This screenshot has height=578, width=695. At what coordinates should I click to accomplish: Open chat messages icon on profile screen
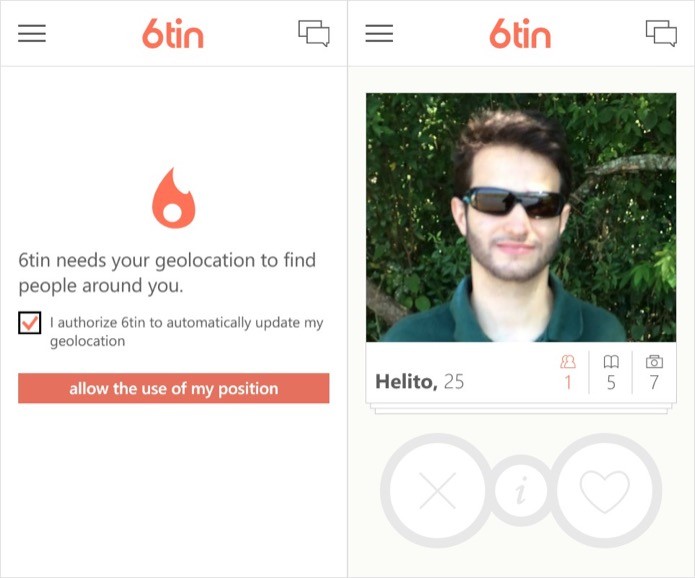pos(661,33)
